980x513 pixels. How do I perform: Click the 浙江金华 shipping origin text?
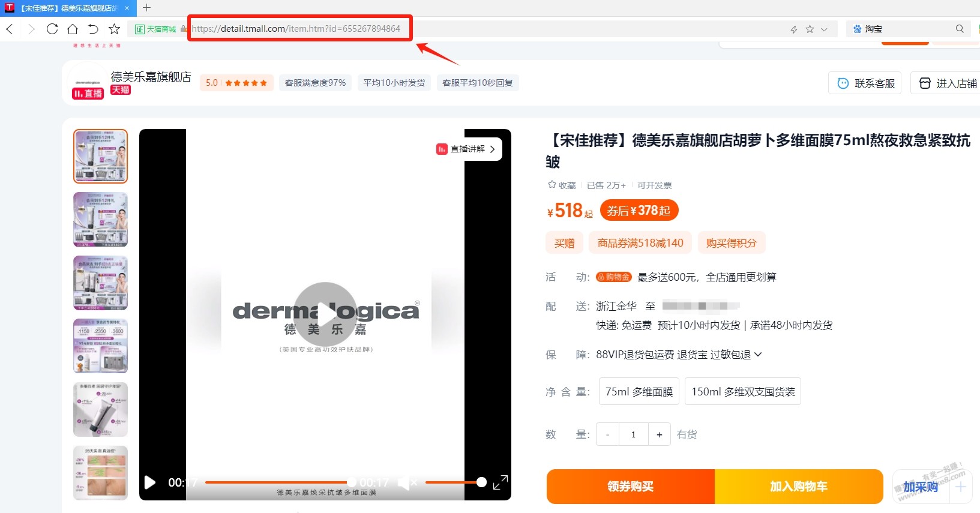(616, 306)
